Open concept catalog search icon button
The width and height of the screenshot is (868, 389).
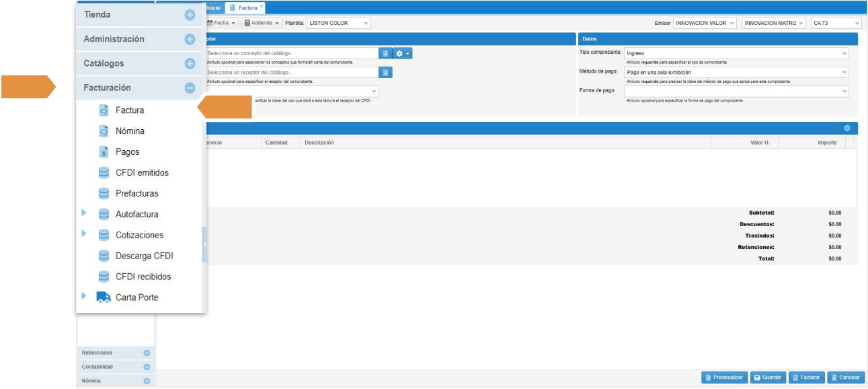(x=385, y=53)
